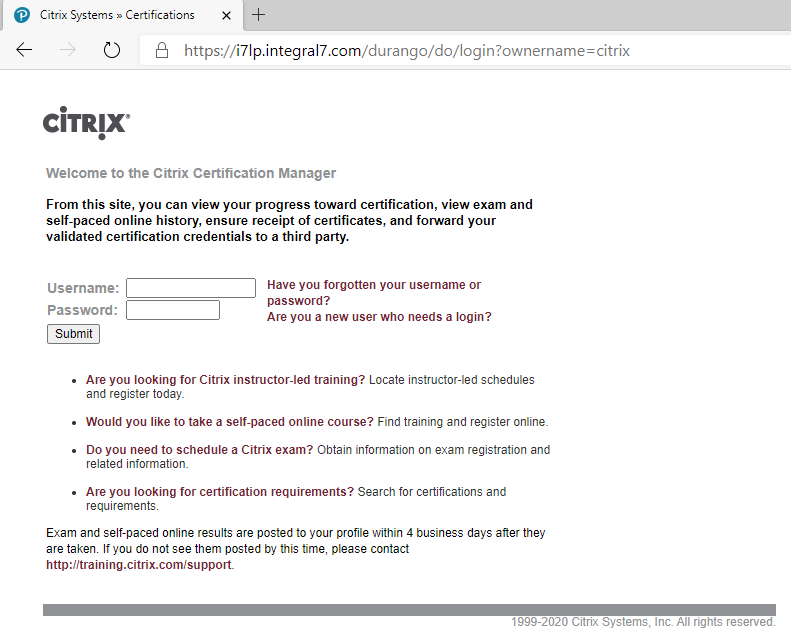Open a new tab with the plus icon
The image size is (791, 634).
coord(259,15)
